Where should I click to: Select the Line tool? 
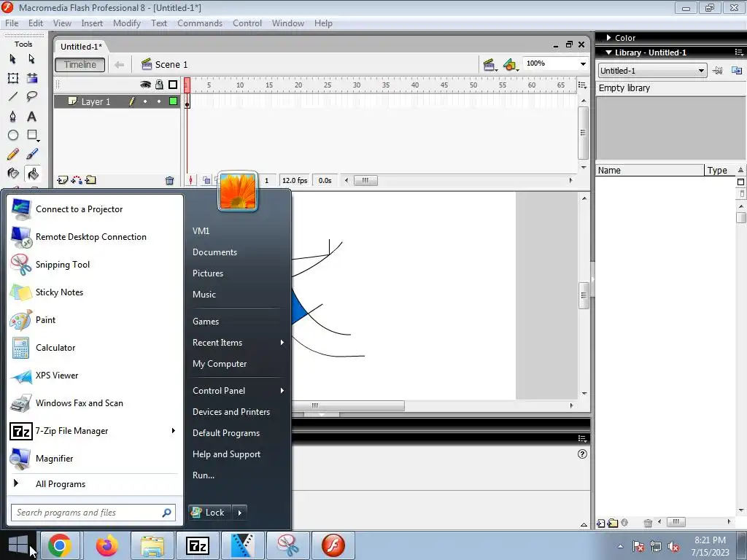[x=13, y=97]
